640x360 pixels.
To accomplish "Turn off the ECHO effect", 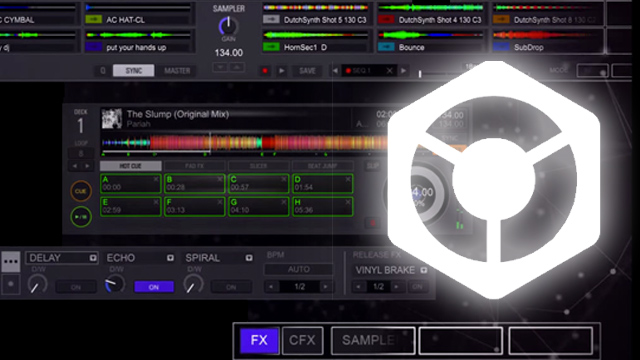I will click(154, 287).
